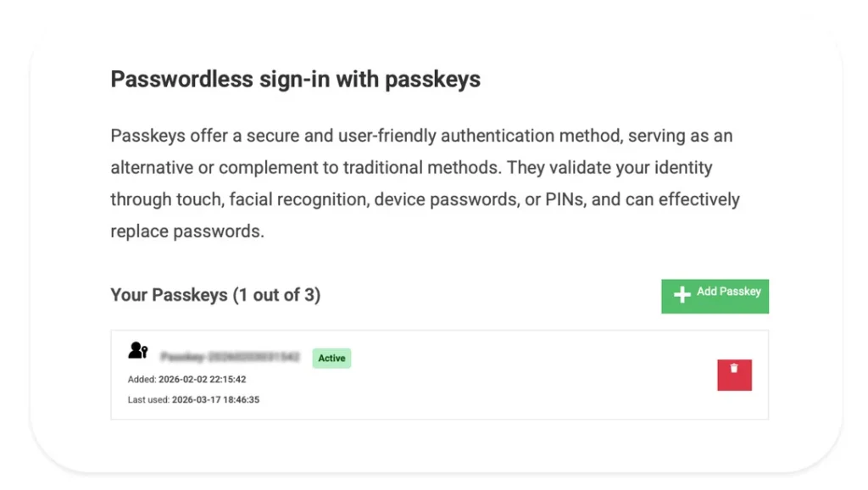Expand the passkey entry row
Image resolution: width=868 pixels, height=490 pixels.
[x=440, y=373]
